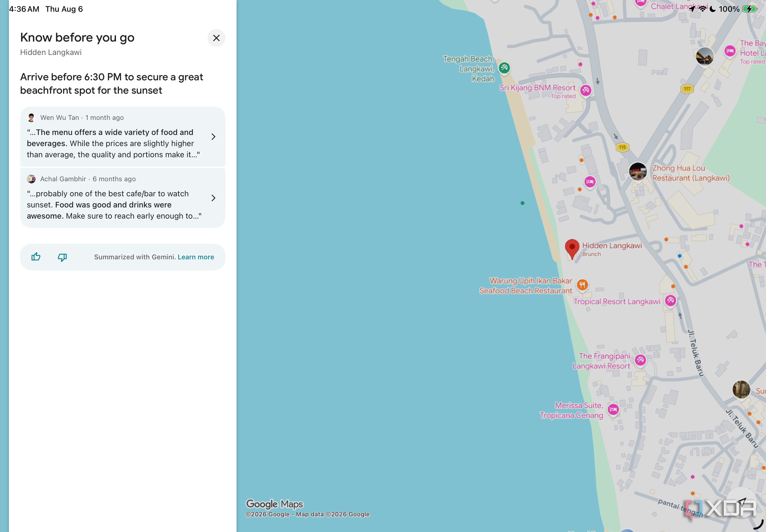Click the red Hidden Langkawi map pin
The height and width of the screenshot is (532, 766).
(572, 249)
